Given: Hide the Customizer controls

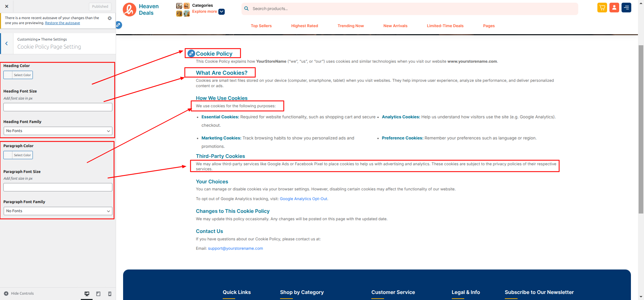Looking at the screenshot, I should tap(19, 294).
